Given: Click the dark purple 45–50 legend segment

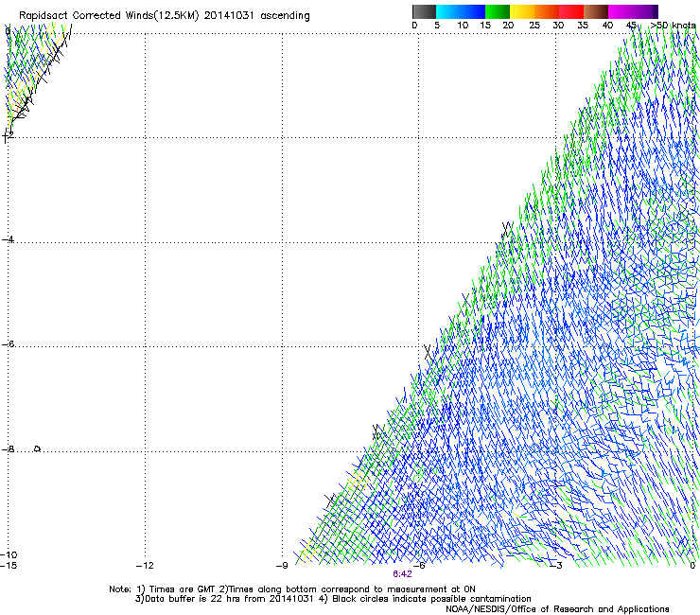Looking at the screenshot, I should click(645, 11).
